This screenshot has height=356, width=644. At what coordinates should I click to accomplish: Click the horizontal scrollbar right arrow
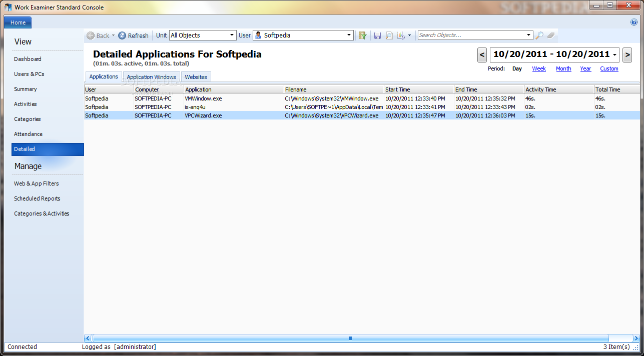tap(636, 338)
